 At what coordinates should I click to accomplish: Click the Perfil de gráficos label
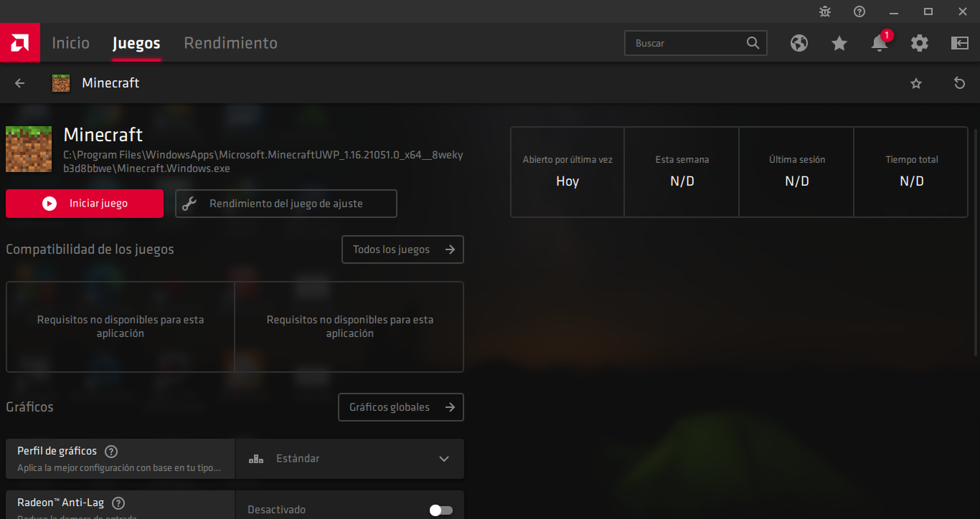(57, 451)
